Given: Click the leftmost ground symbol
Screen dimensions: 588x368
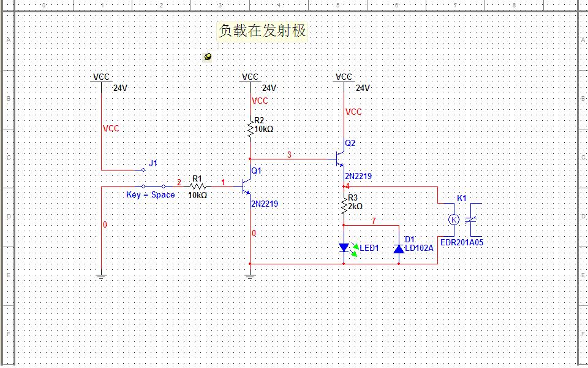Looking at the screenshot, I should tap(101, 275).
